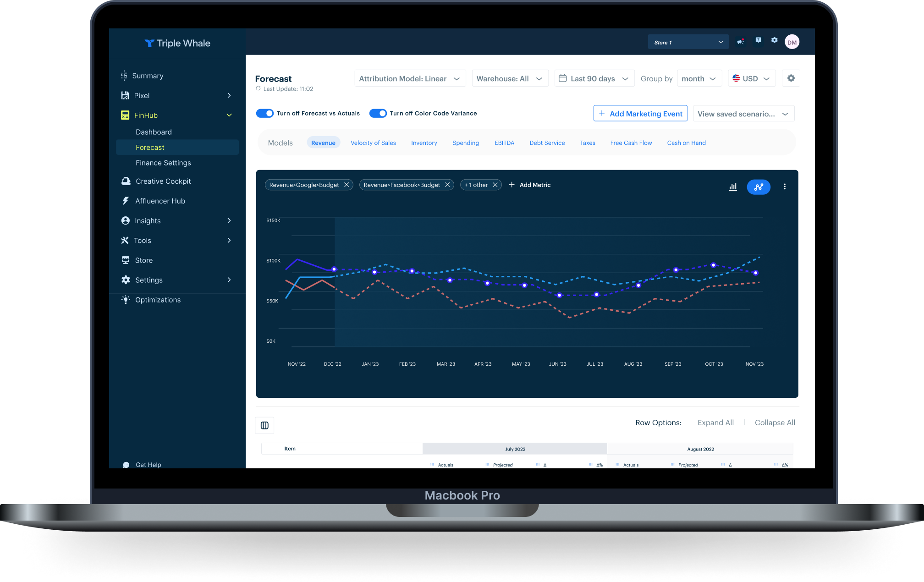The width and height of the screenshot is (924, 582).
Task: Remove the Revenue>Facebook>Budget metric chip
Action: [x=447, y=185]
